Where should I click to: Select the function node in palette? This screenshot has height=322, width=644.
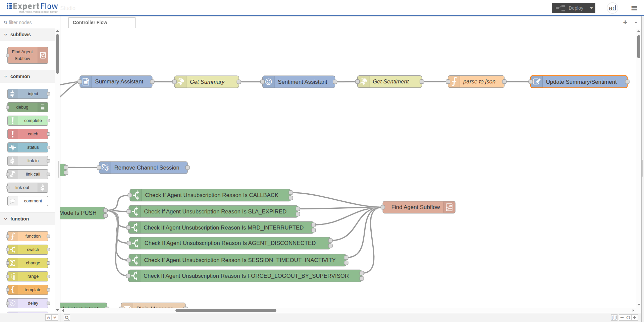click(x=28, y=236)
